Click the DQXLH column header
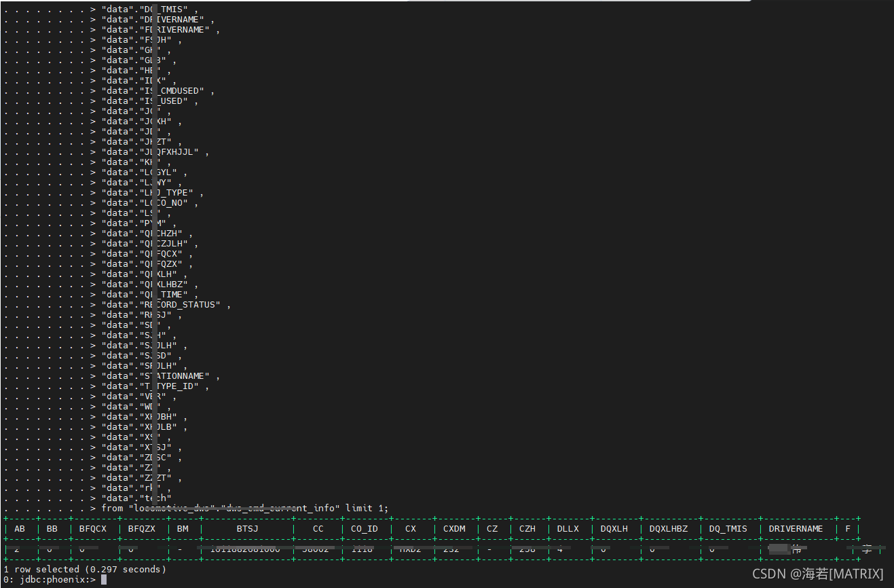This screenshot has height=588, width=894. (x=614, y=529)
